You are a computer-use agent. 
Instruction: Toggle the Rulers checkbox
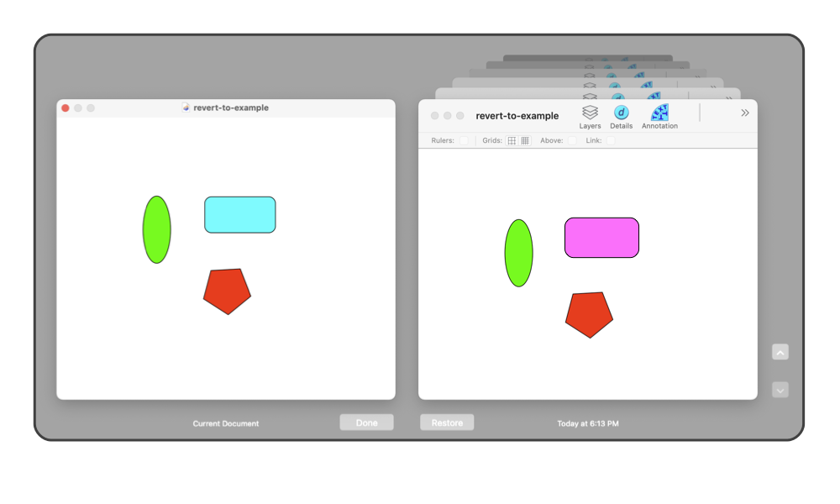coord(464,140)
